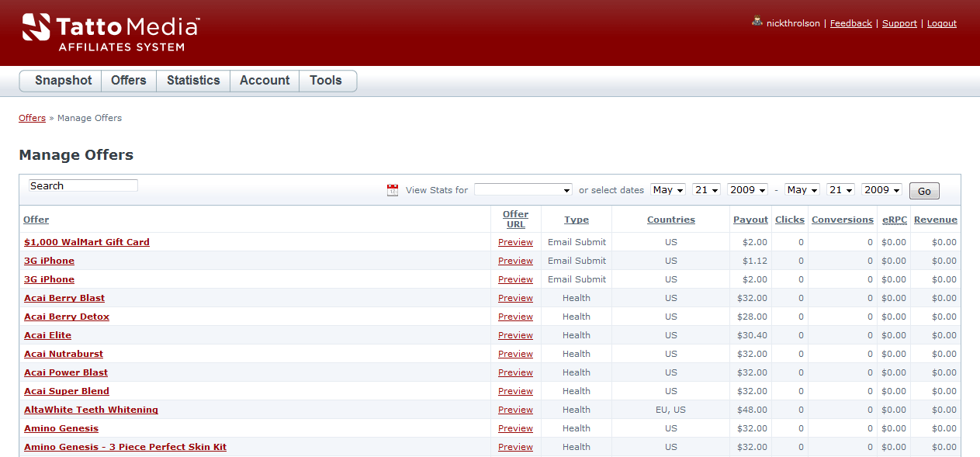Open the 3G iPhone offer paying $1.12
This screenshot has height=457, width=980.
click(x=49, y=261)
